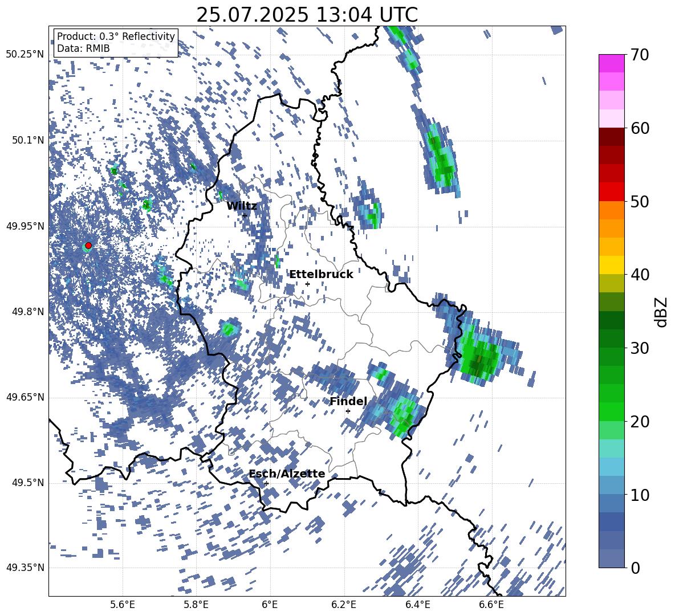The image size is (675, 616).
Task: Click the 49.35°N latitude label
Action: click(25, 568)
